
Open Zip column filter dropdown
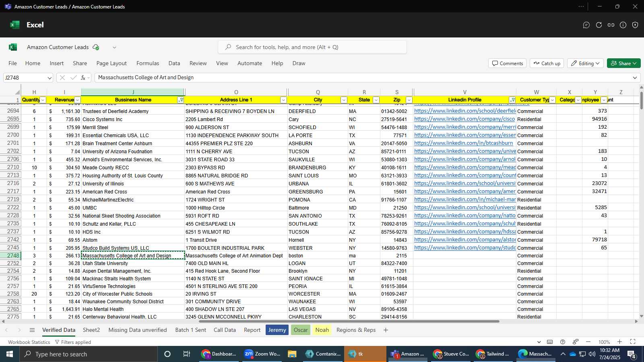point(409,100)
